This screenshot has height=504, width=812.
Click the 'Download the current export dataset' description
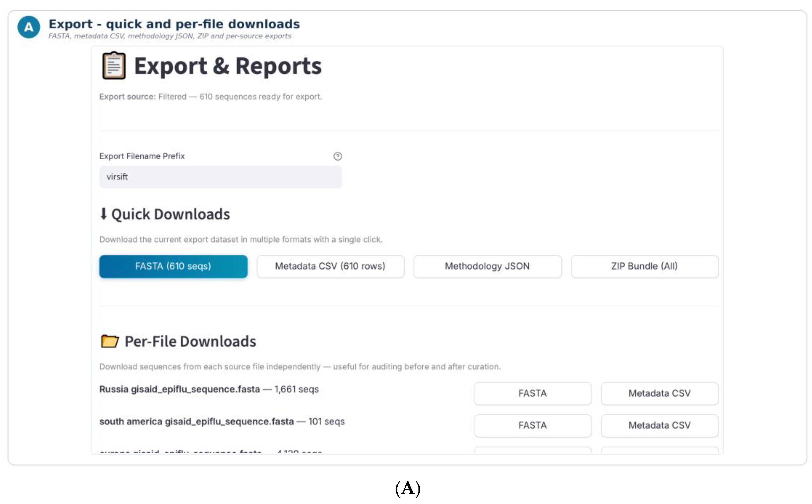point(241,239)
